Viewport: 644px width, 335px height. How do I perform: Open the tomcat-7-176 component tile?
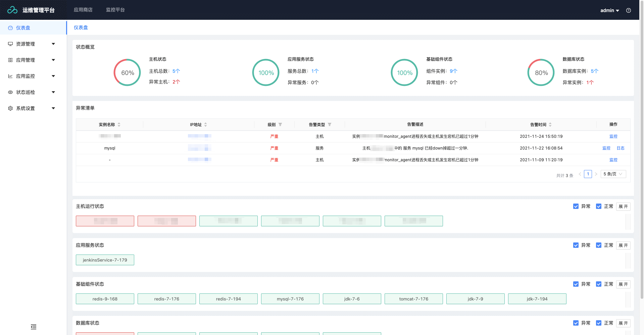pos(414,299)
